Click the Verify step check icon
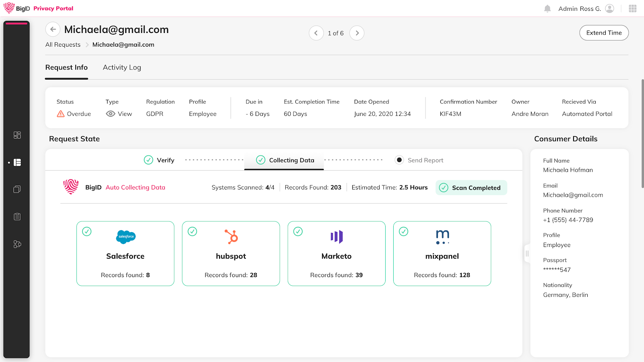Viewport: 644px width, 362px height. point(149,160)
